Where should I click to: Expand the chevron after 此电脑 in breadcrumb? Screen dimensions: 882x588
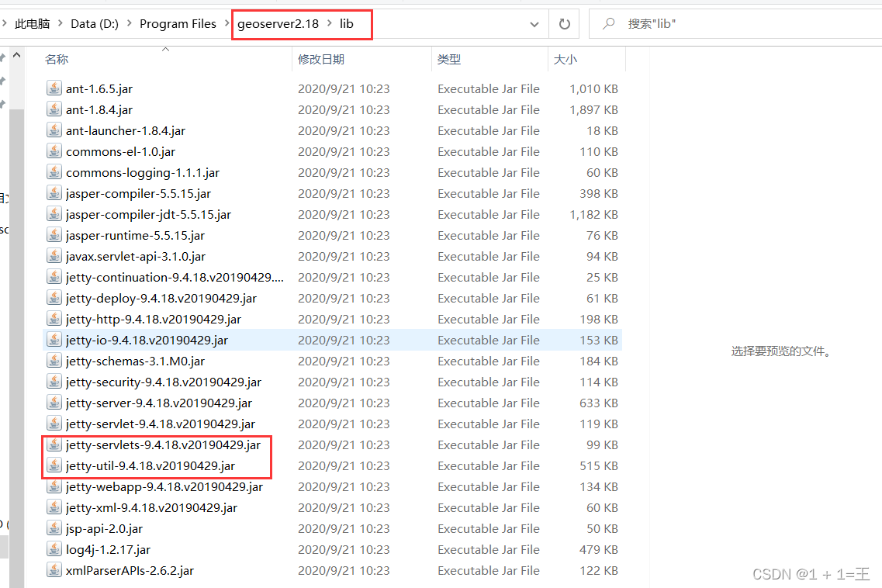[x=61, y=23]
